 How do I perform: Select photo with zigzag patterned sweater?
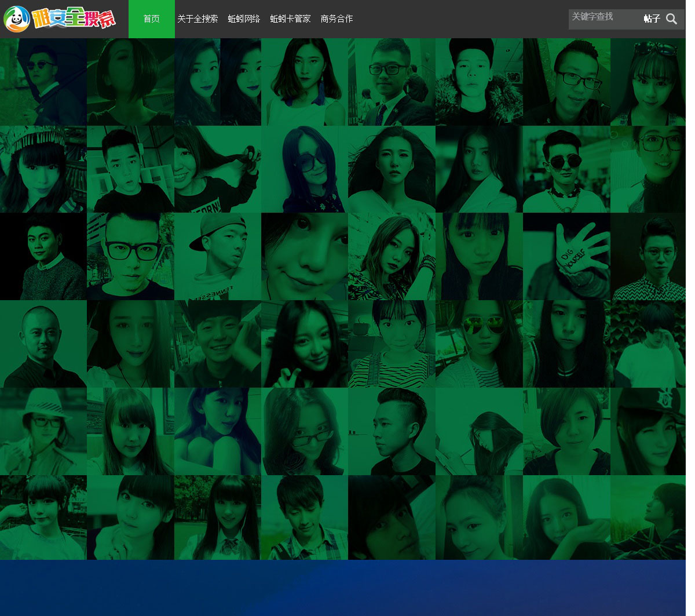coord(648,256)
